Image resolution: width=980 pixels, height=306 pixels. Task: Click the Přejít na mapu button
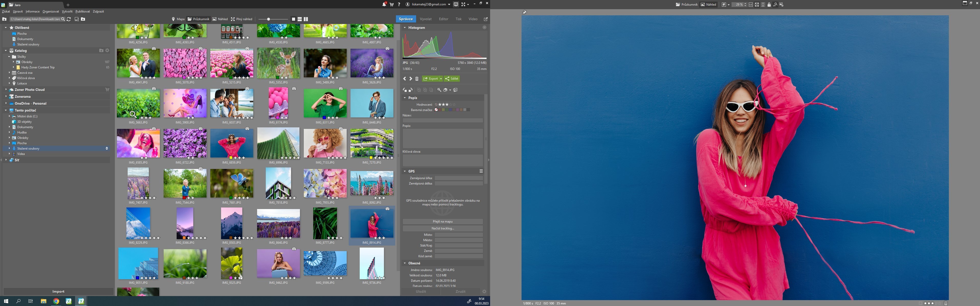click(442, 221)
